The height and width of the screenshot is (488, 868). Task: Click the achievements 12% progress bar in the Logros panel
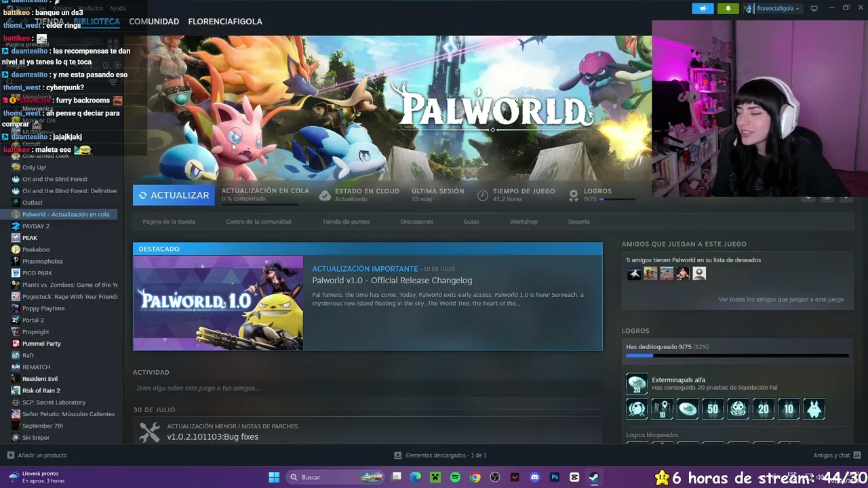(737, 355)
